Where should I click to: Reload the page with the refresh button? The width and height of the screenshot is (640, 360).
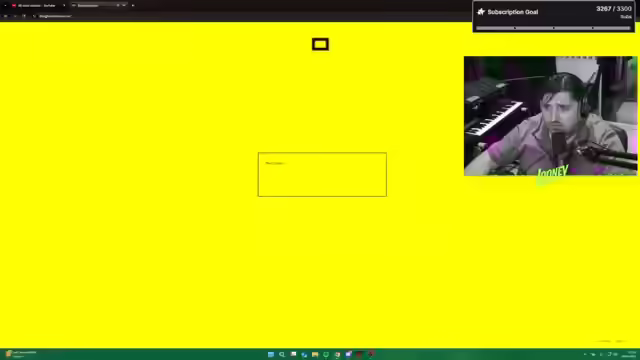pos(24,16)
